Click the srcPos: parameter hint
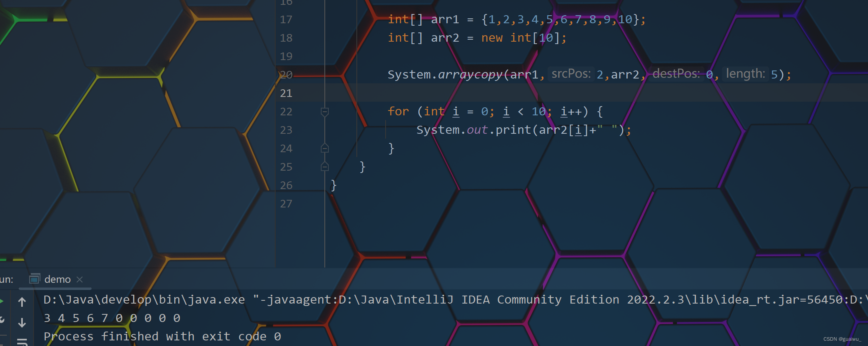 tap(571, 74)
